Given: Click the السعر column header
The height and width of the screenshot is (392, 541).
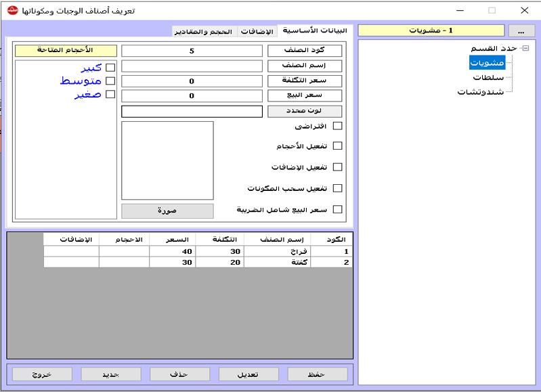Looking at the screenshot, I should [172, 240].
